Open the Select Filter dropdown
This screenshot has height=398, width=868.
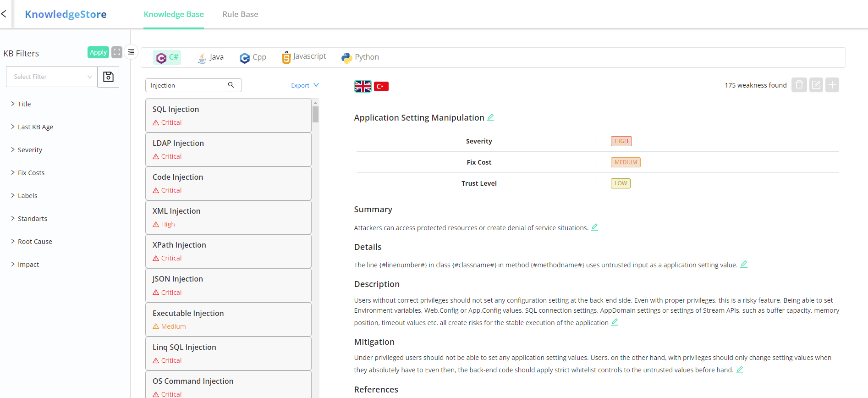point(52,77)
